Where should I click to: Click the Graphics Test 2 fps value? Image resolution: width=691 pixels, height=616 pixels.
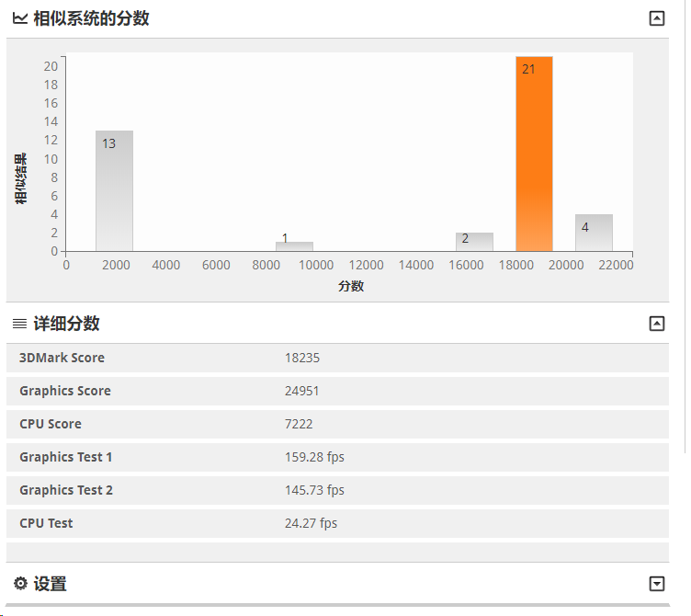[x=314, y=490]
